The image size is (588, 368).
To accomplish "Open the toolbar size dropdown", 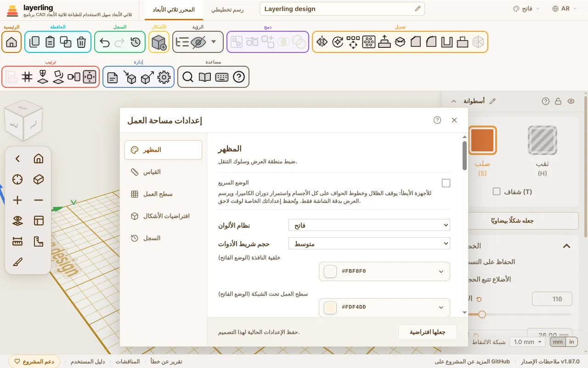I will (x=369, y=243).
